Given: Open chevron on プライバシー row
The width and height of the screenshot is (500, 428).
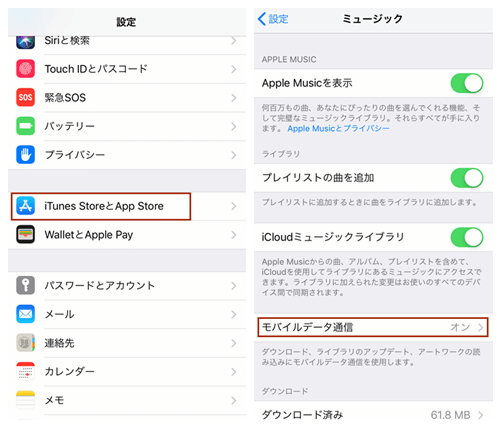Looking at the screenshot, I should click(x=234, y=155).
